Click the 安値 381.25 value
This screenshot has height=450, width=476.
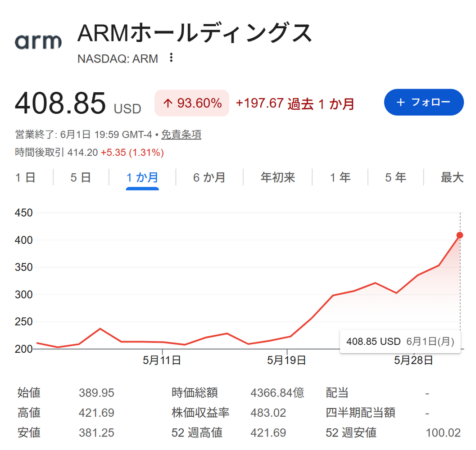(96, 433)
